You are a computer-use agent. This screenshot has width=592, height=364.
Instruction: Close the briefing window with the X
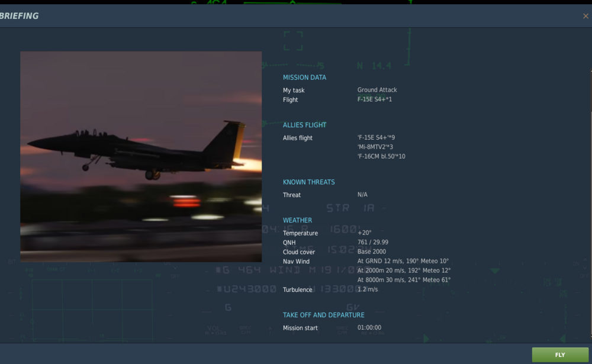pyautogui.click(x=585, y=16)
